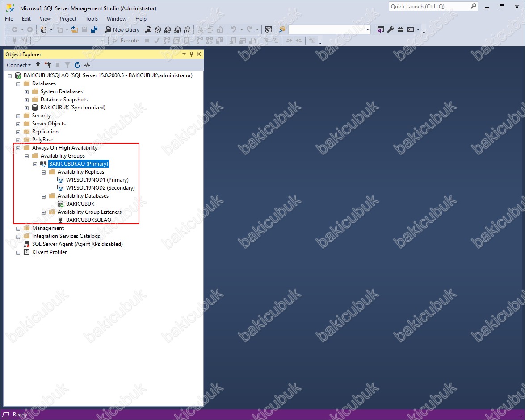Screen dimensions: 525x420
Task: Open the Tools menu
Action: coord(92,19)
